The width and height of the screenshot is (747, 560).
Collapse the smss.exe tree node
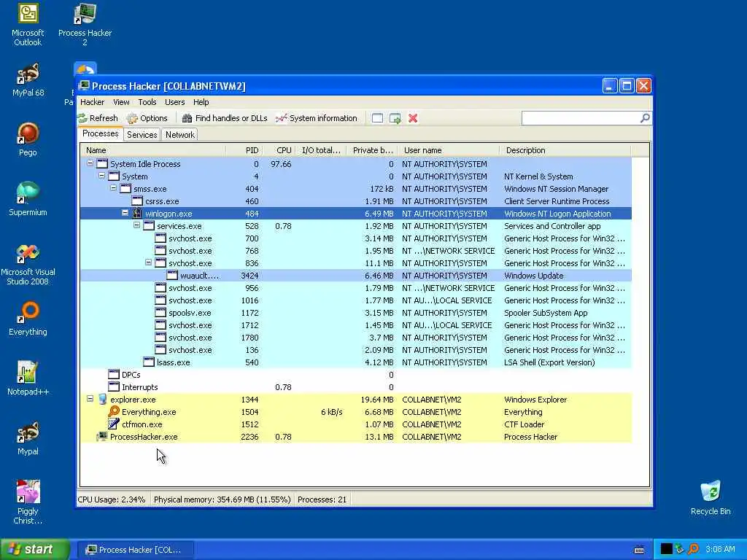(x=113, y=188)
